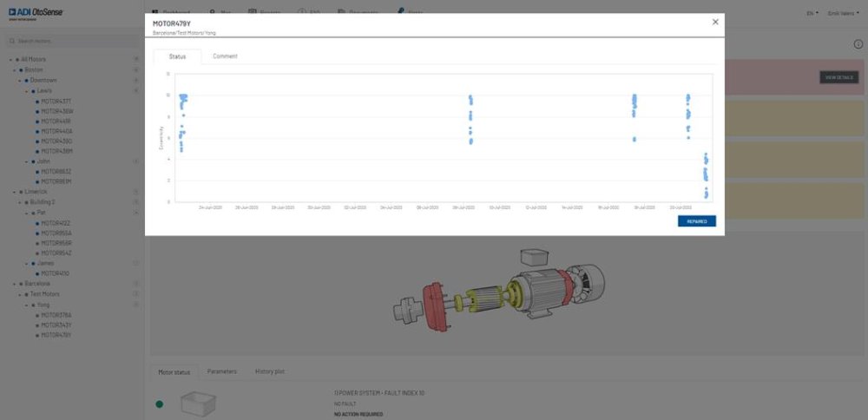
Task: Select MOTOR437T in the tree
Action: [56, 101]
